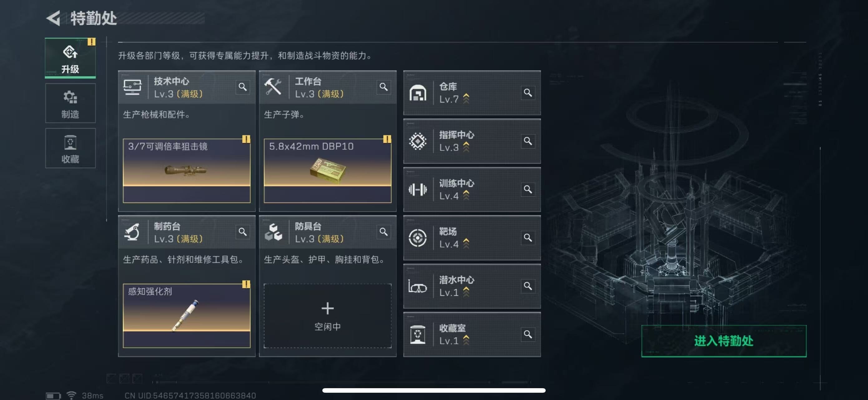Image resolution: width=868 pixels, height=400 pixels.
Task: Add production in empty 空闲中 slot
Action: tap(327, 316)
